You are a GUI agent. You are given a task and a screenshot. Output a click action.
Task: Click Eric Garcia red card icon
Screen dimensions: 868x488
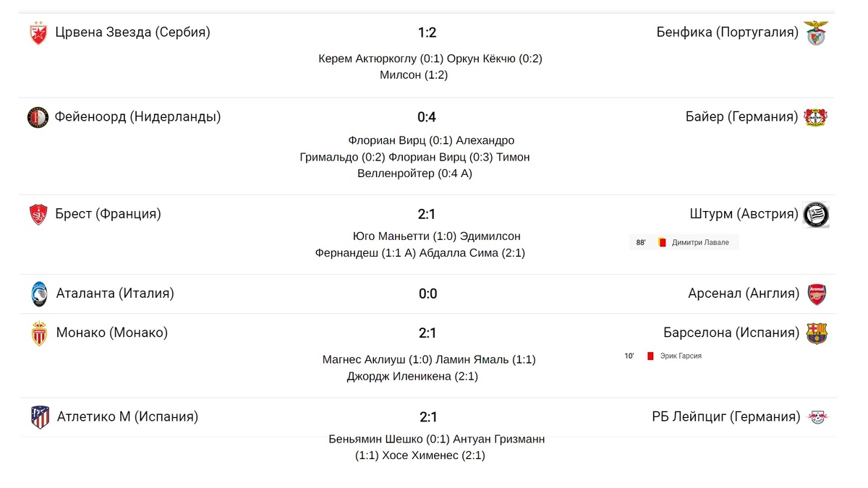(x=650, y=356)
